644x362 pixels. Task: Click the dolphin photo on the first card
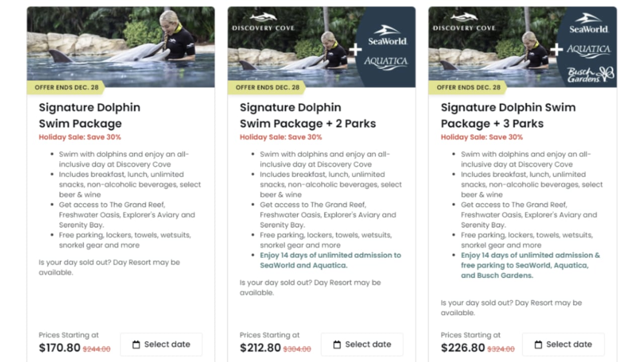point(121,46)
